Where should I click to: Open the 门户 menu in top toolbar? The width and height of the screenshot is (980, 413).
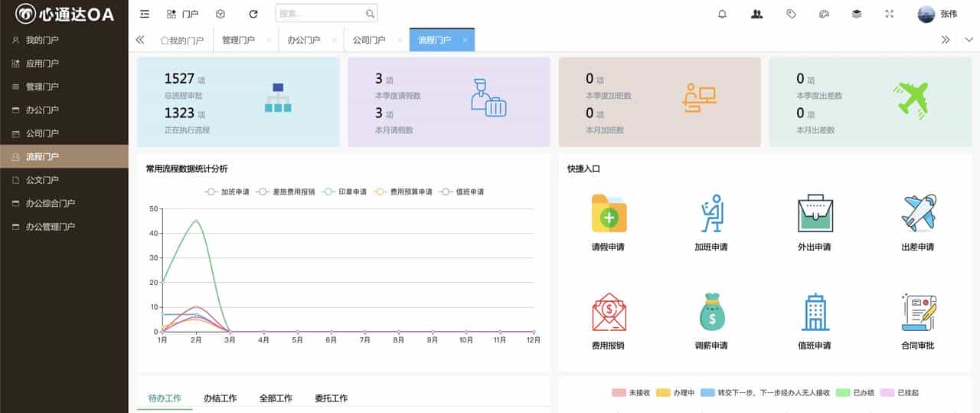182,14
